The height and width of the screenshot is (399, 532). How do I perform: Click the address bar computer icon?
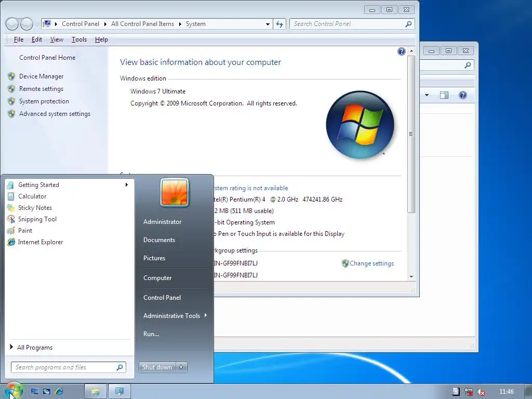pos(47,24)
